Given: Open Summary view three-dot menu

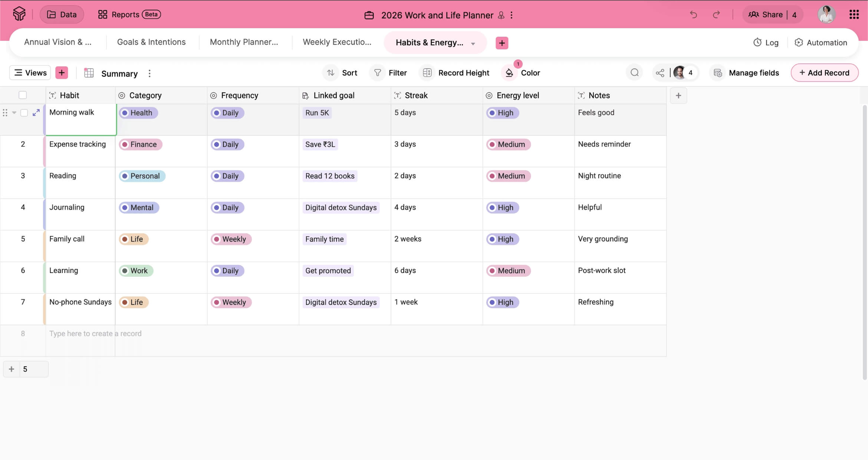Looking at the screenshot, I should click(x=149, y=73).
